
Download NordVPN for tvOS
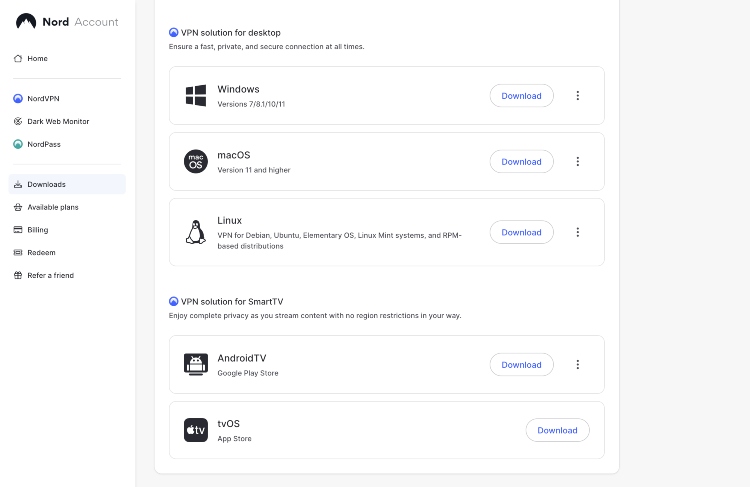pyautogui.click(x=557, y=430)
